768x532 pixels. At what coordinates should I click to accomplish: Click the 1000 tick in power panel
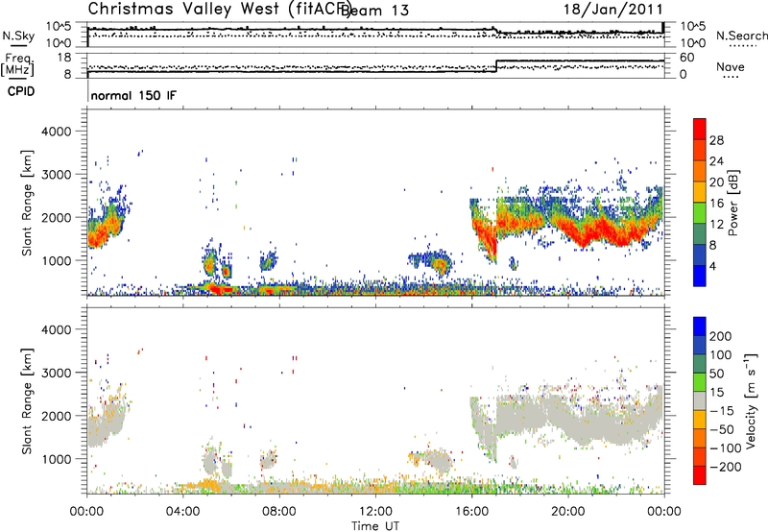(x=56, y=260)
